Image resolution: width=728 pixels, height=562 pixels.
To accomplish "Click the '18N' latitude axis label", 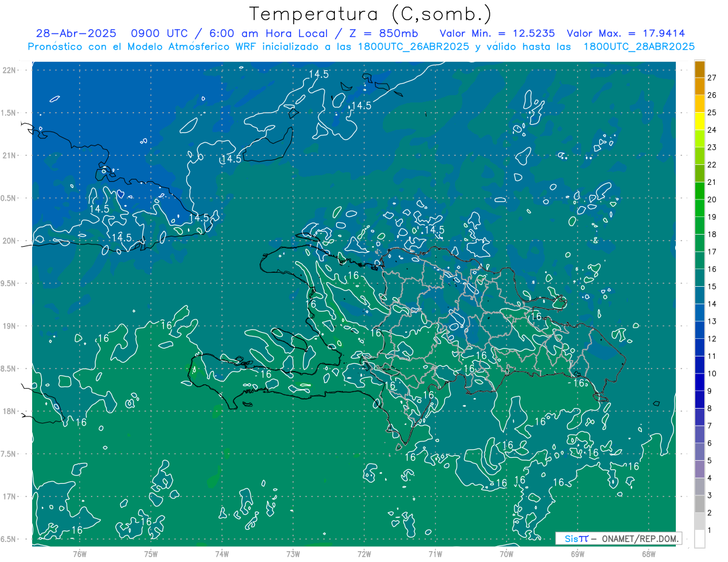I will [x=9, y=411].
